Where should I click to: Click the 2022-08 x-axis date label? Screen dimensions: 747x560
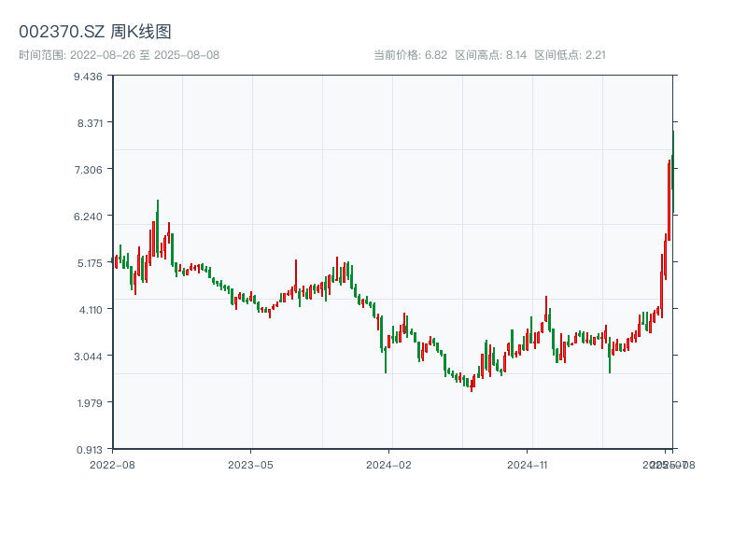(112, 464)
